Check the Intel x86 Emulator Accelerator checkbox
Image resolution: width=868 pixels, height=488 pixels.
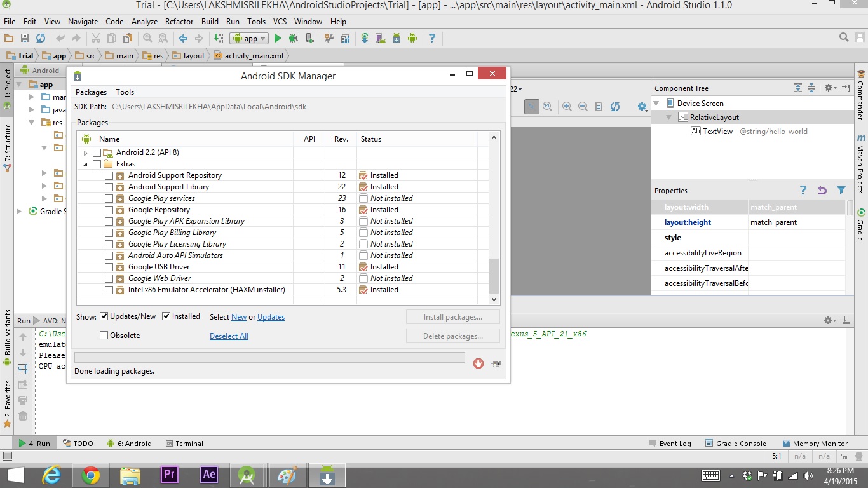[x=109, y=290]
